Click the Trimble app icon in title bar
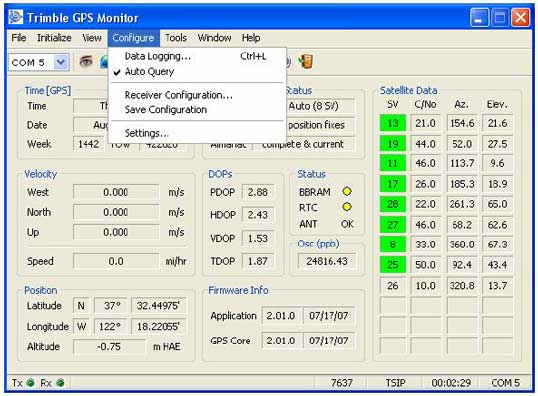The image size is (538, 396). click(16, 17)
